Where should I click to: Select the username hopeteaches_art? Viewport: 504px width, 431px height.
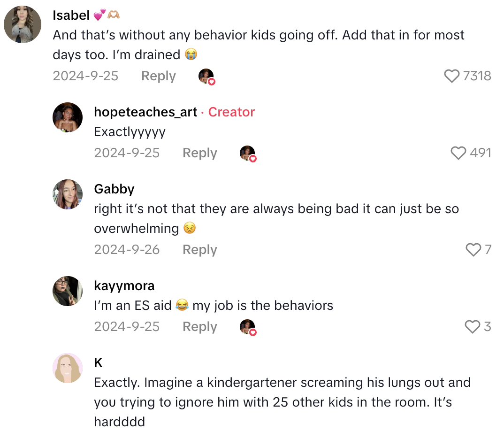click(145, 112)
